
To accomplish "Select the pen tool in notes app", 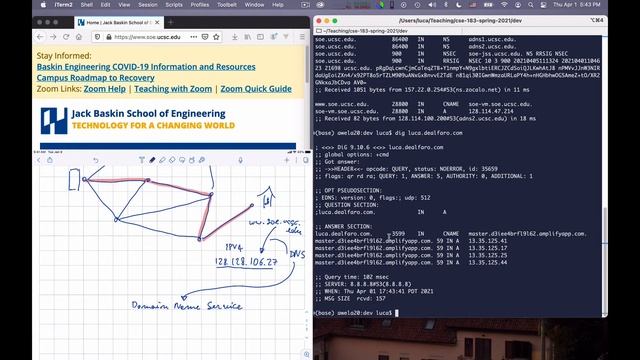I will pos(152,160).
